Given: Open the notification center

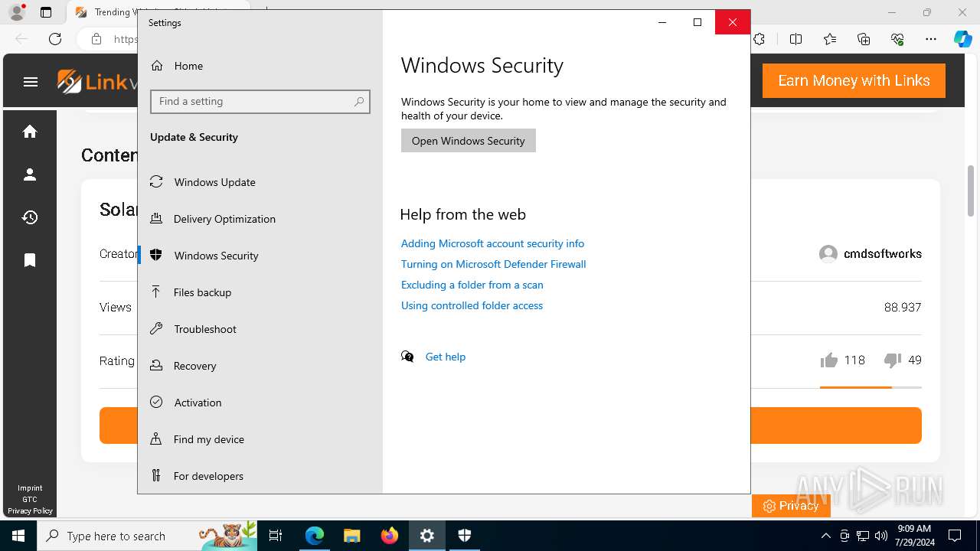Looking at the screenshot, I should click(955, 536).
